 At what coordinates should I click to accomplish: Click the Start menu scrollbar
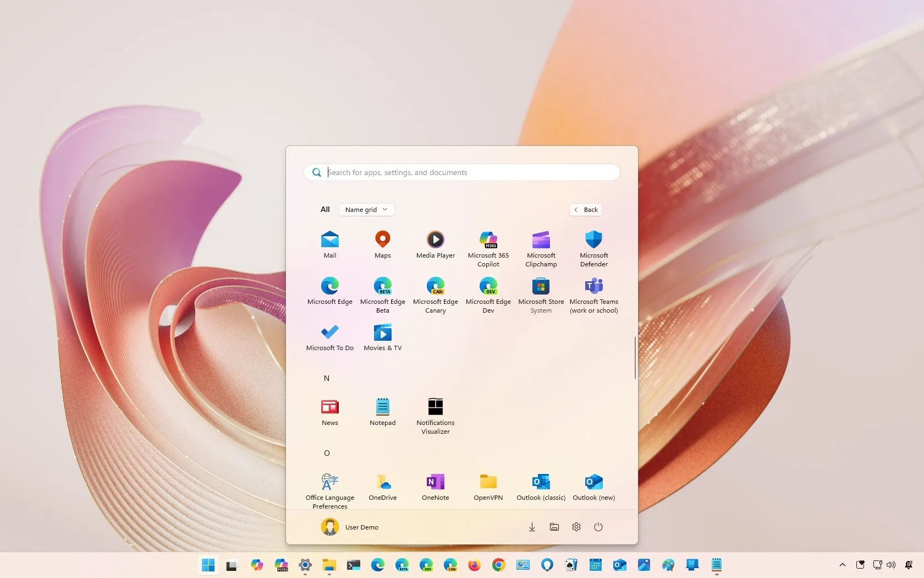pos(635,358)
